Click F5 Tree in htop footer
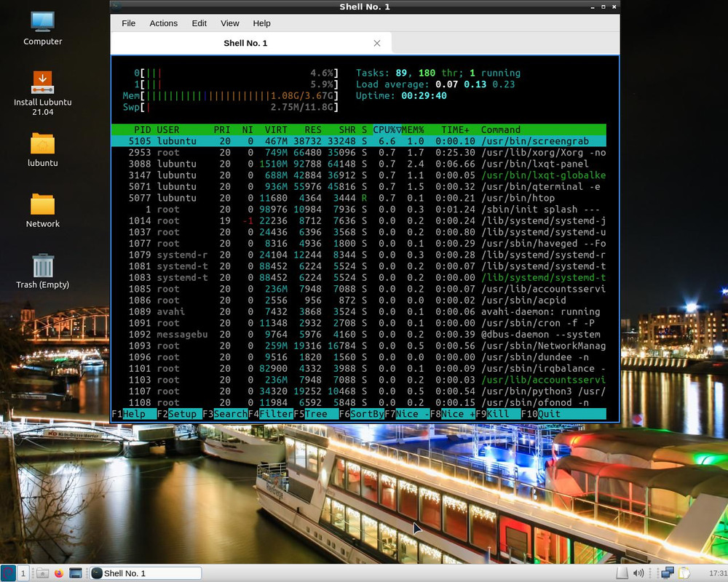The height and width of the screenshot is (582, 728). (316, 414)
